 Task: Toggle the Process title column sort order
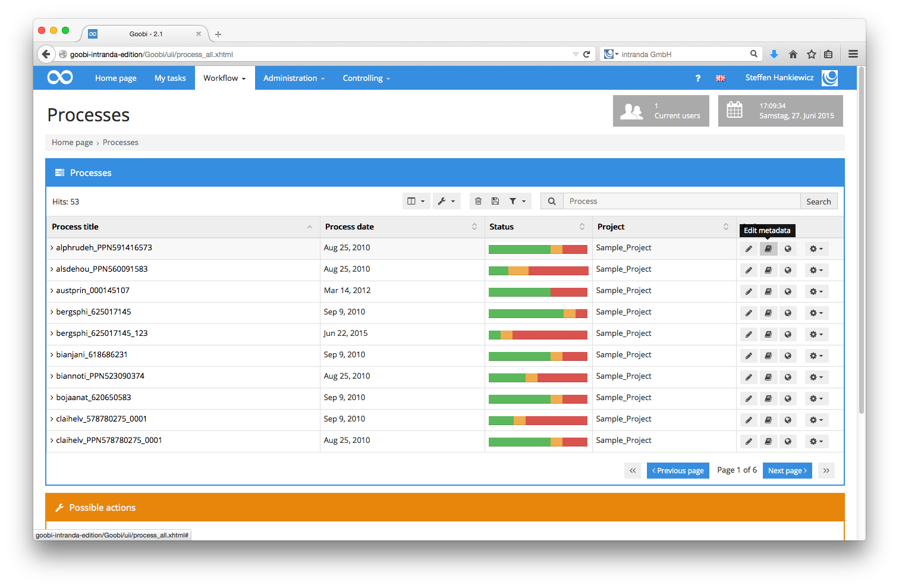tap(309, 227)
